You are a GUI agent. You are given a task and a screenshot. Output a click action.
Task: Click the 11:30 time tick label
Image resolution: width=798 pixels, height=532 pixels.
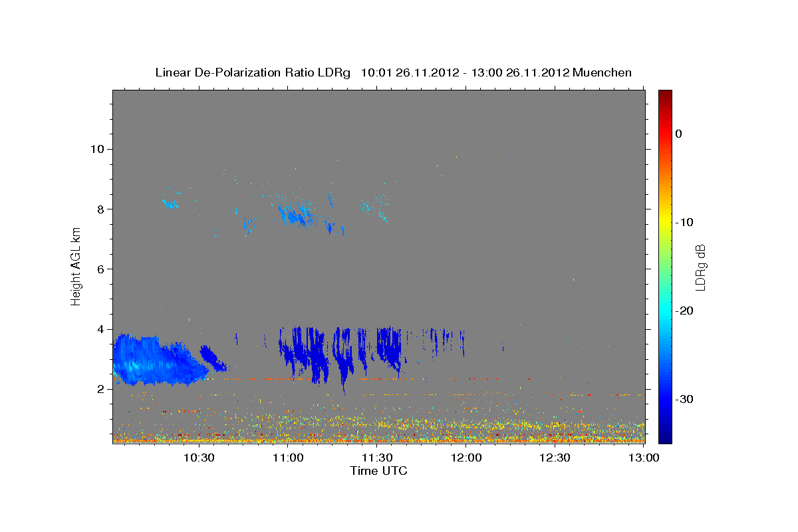(377, 458)
